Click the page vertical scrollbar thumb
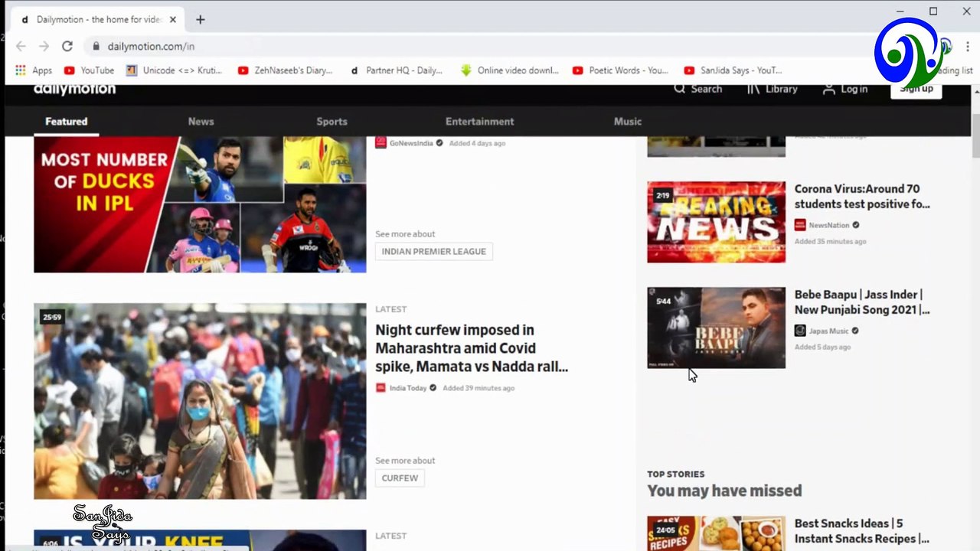 tap(975, 136)
